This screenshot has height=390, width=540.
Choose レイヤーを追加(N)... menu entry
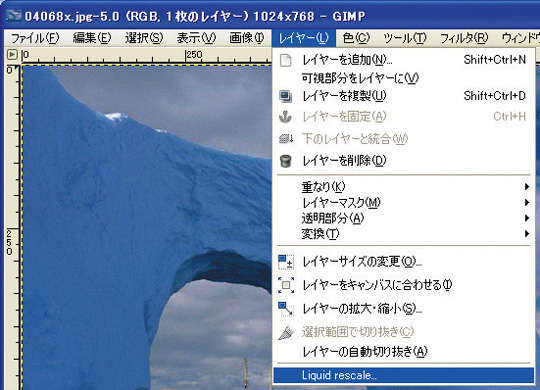pos(404,60)
